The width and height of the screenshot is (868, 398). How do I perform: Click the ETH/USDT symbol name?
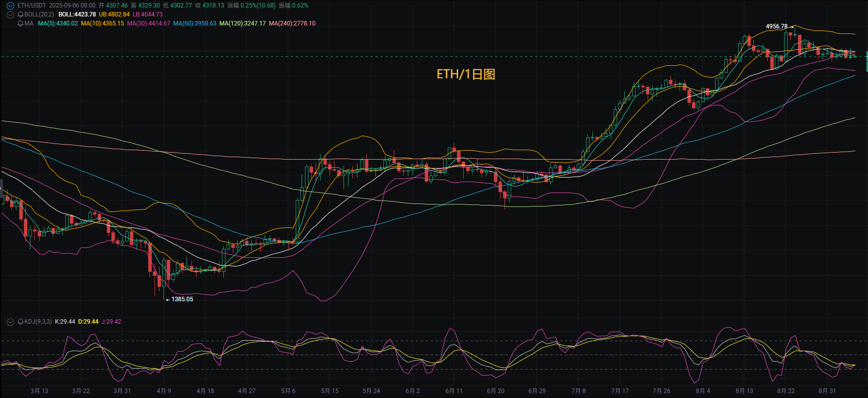pyautogui.click(x=31, y=5)
